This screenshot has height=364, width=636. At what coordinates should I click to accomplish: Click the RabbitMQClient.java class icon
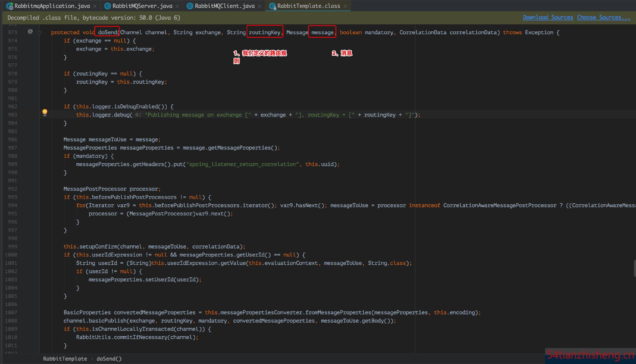(x=190, y=6)
